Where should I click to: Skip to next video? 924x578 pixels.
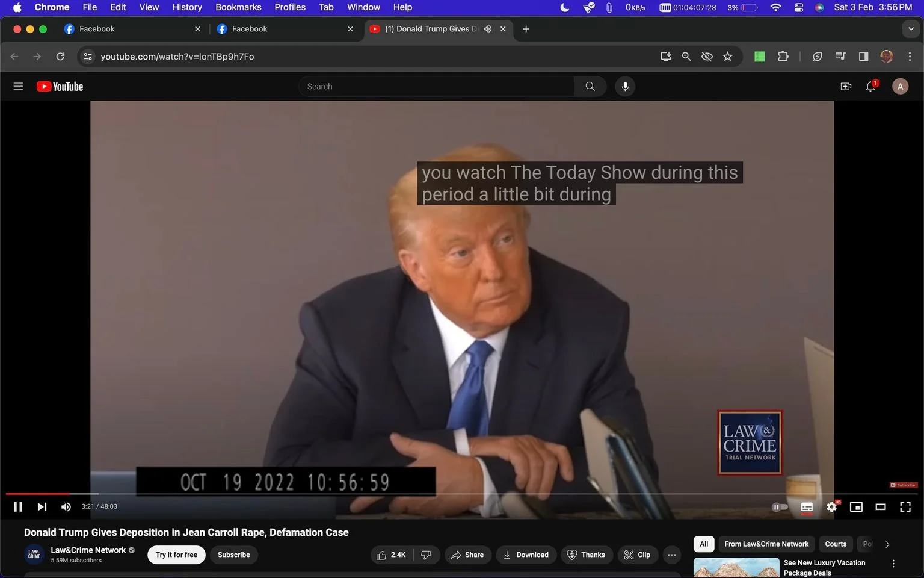point(42,507)
